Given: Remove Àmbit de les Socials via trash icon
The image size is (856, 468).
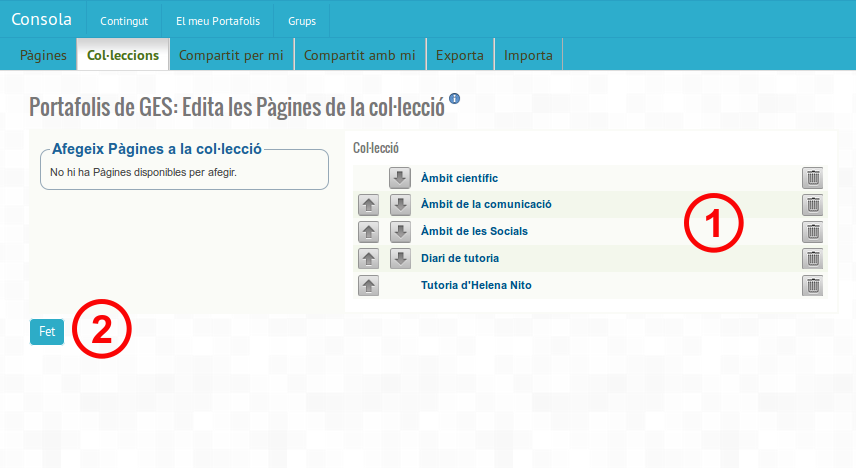Looking at the screenshot, I should click(x=813, y=232).
